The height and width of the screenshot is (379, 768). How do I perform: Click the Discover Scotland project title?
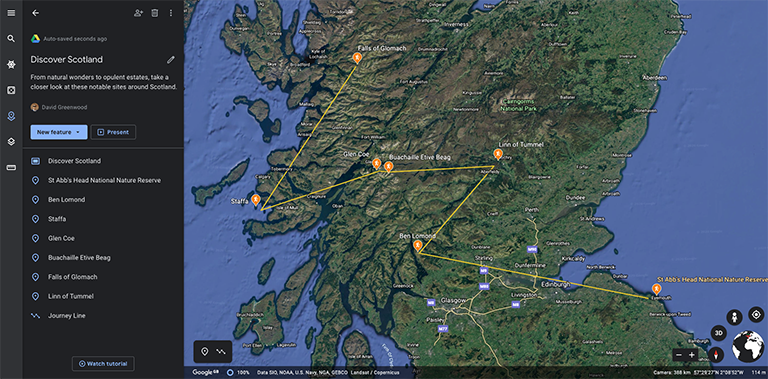tap(67, 60)
